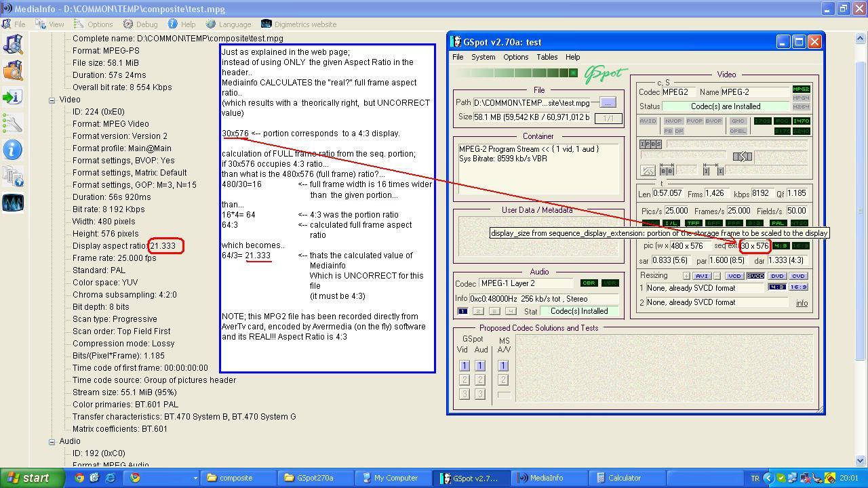Open the MediaInfo Options menu
Image resolution: width=868 pixels, height=488 pixels.
93,24
